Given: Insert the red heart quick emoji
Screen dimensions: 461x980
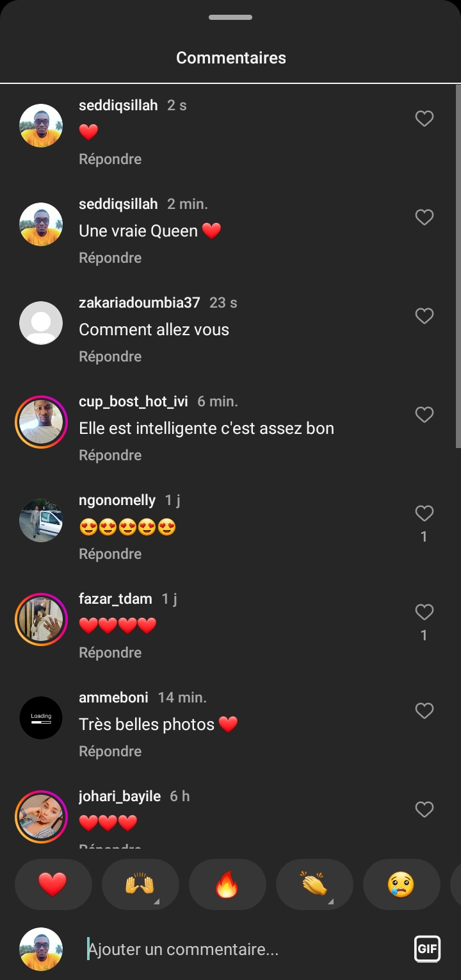Looking at the screenshot, I should click(53, 884).
